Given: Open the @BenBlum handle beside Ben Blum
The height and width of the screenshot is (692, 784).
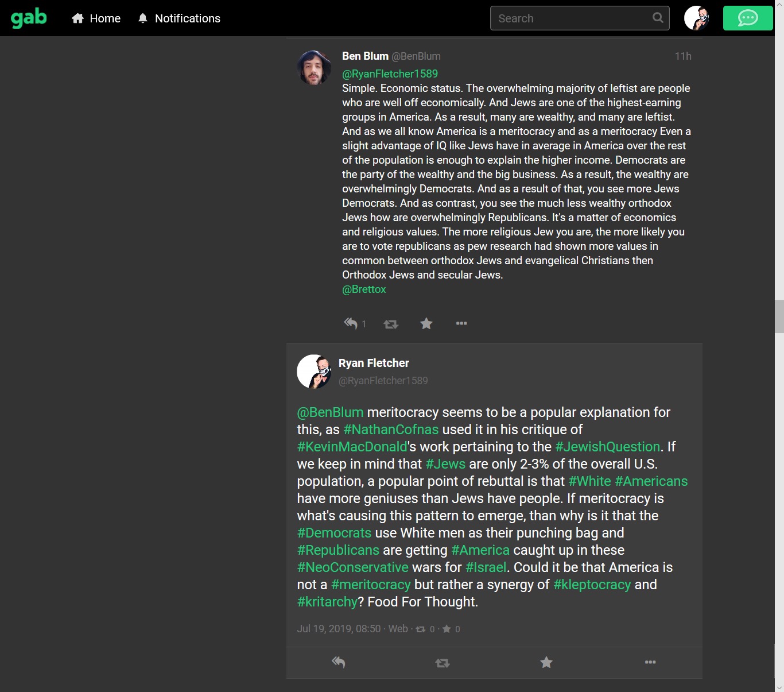Looking at the screenshot, I should [x=416, y=56].
